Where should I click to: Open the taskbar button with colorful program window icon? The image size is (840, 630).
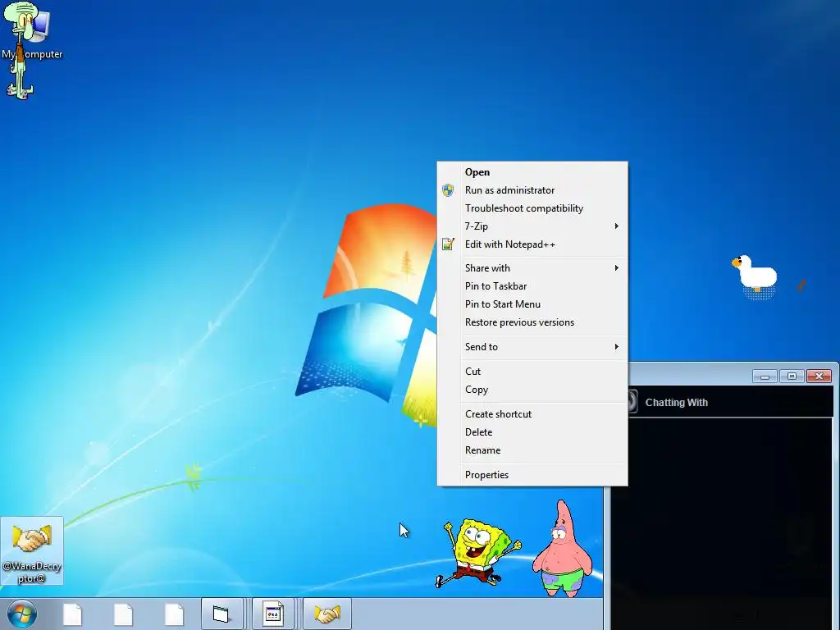273,614
